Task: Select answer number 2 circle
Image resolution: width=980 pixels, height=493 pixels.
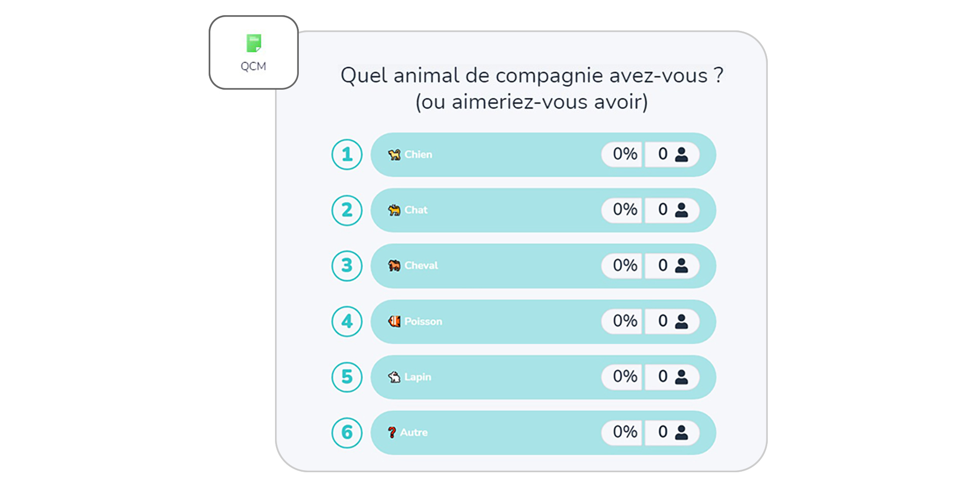Action: (x=347, y=210)
